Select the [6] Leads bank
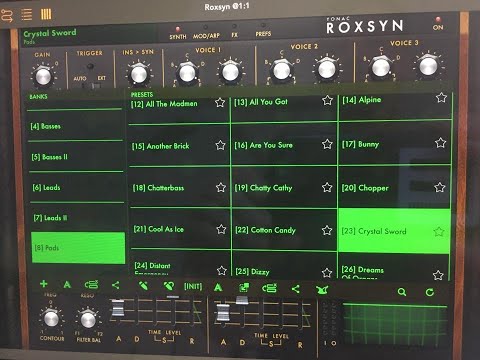The width and height of the screenshot is (480, 360). 77,187
